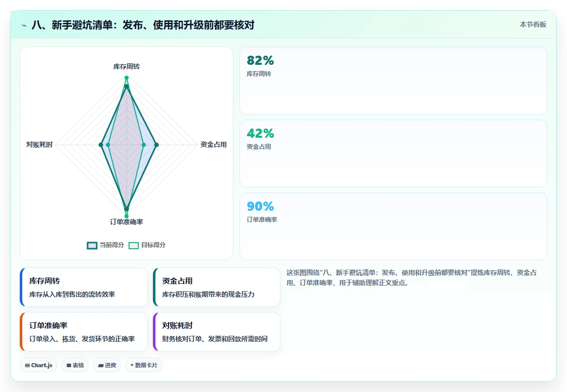567x392 pixels.
Task: Click the 库存周转 axis label on the radar chart
Action: [x=126, y=66]
